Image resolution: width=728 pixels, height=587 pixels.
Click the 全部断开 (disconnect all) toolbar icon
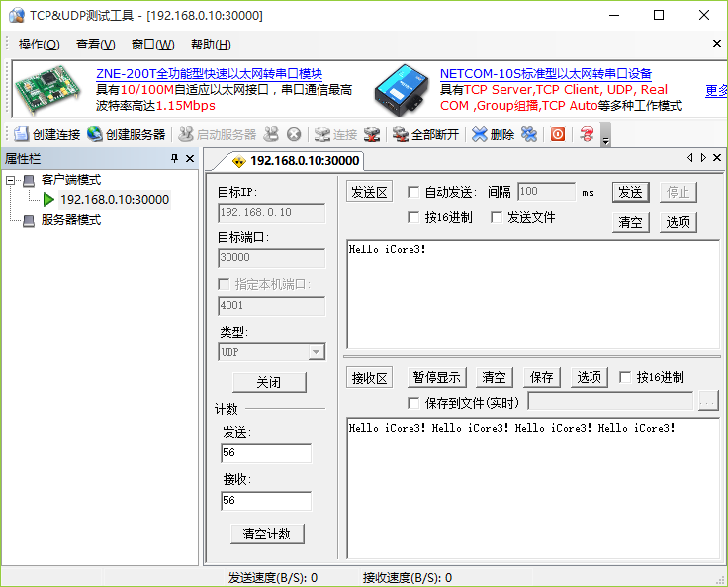tap(401, 134)
